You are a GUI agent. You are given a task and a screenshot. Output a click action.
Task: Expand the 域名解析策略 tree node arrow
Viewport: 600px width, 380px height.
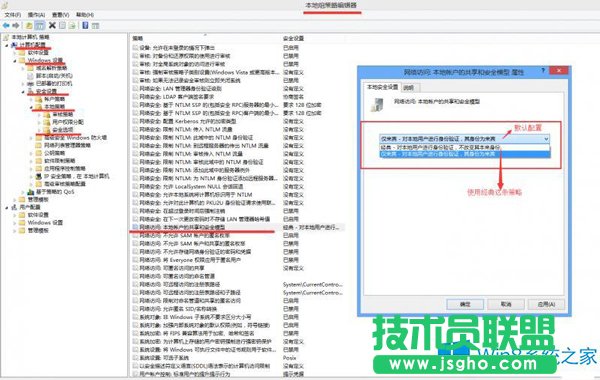click(x=23, y=68)
